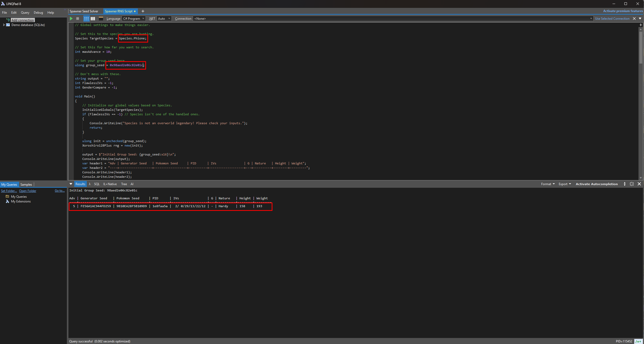Open the Query menu
The image size is (644, 344).
25,13
